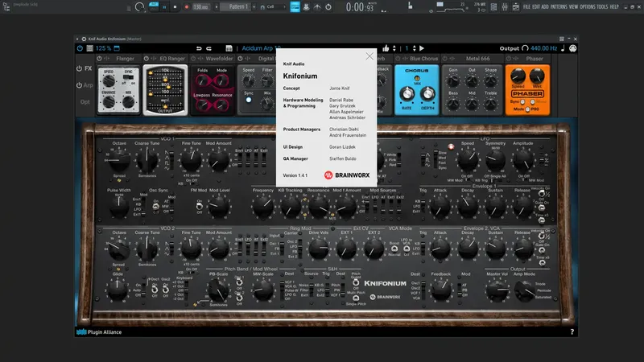644x362 pixels.
Task: Open the PATTERNS menu
Action: tap(559, 7)
